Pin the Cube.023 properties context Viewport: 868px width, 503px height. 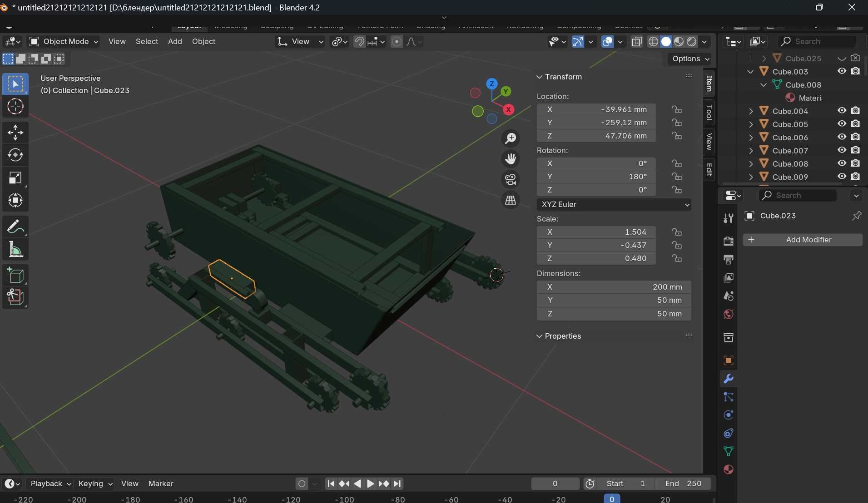click(x=857, y=216)
